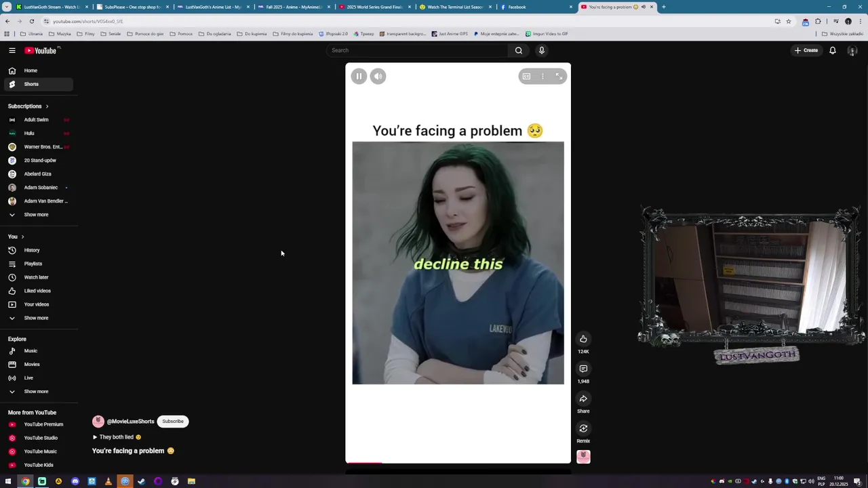The image size is (868, 488).
Task: Enter fullscreen for the Short
Action: 559,77
